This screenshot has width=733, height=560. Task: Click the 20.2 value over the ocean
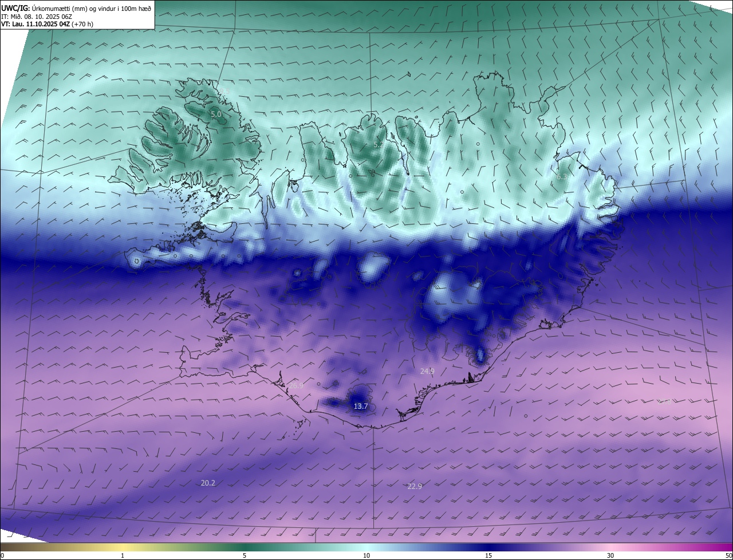click(x=208, y=483)
